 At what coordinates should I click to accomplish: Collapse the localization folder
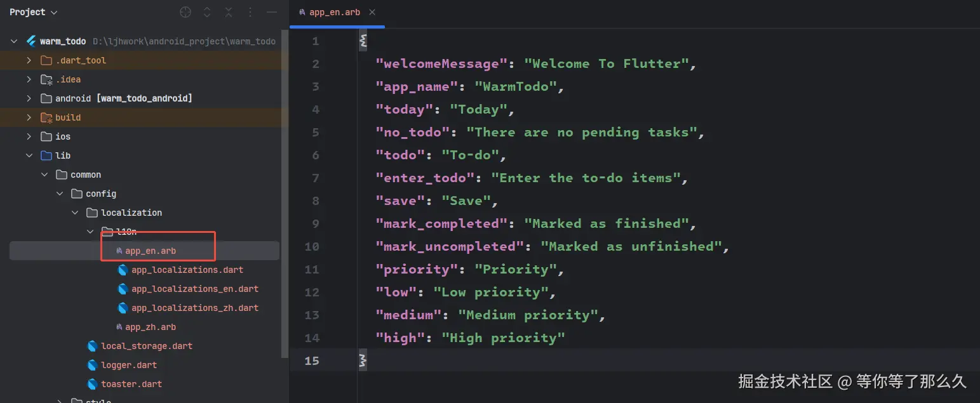pyautogui.click(x=74, y=213)
